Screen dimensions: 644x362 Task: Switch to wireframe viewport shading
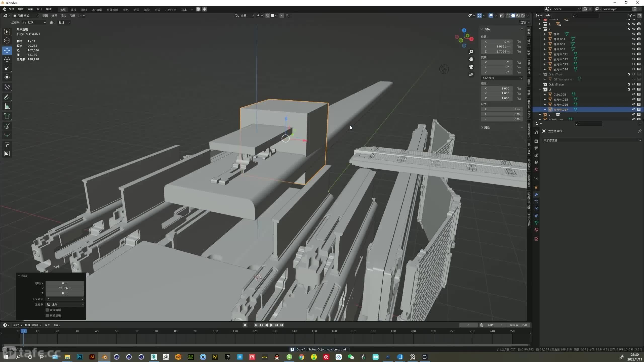point(508,16)
